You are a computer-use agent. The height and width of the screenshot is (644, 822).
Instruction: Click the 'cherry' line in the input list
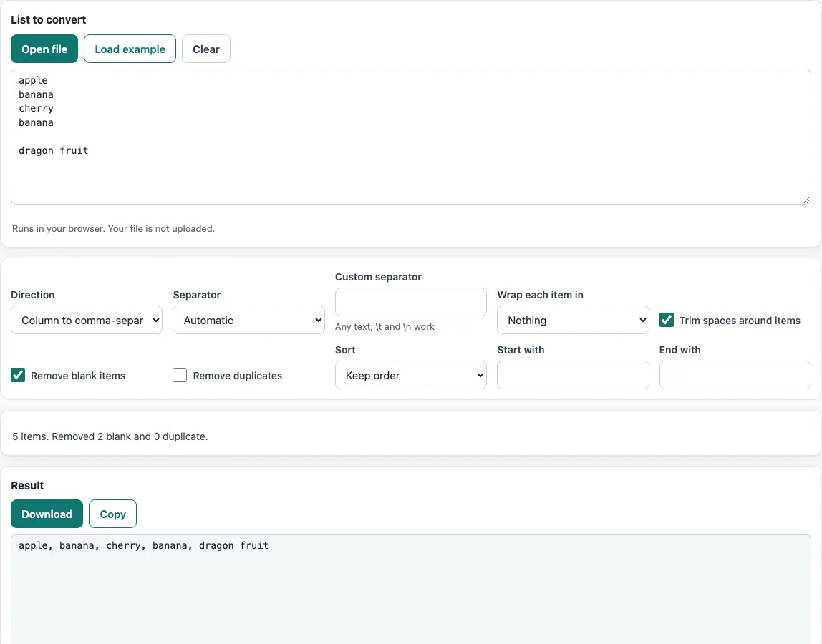click(x=37, y=109)
